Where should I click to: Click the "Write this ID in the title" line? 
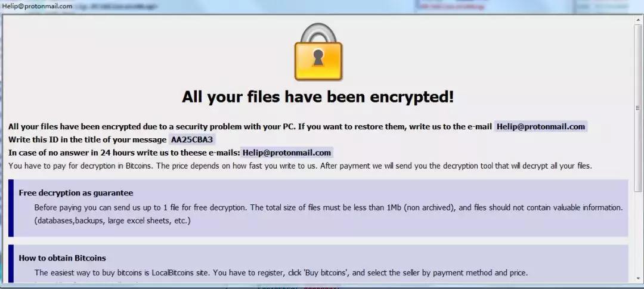88,139
